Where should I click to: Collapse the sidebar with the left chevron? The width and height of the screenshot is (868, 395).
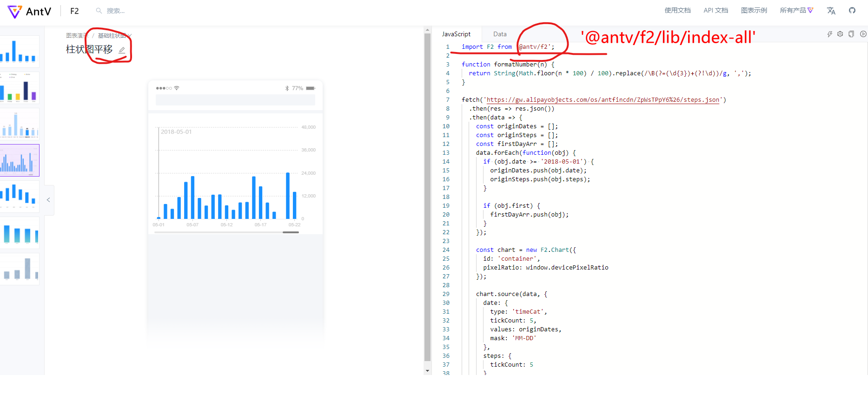48,200
